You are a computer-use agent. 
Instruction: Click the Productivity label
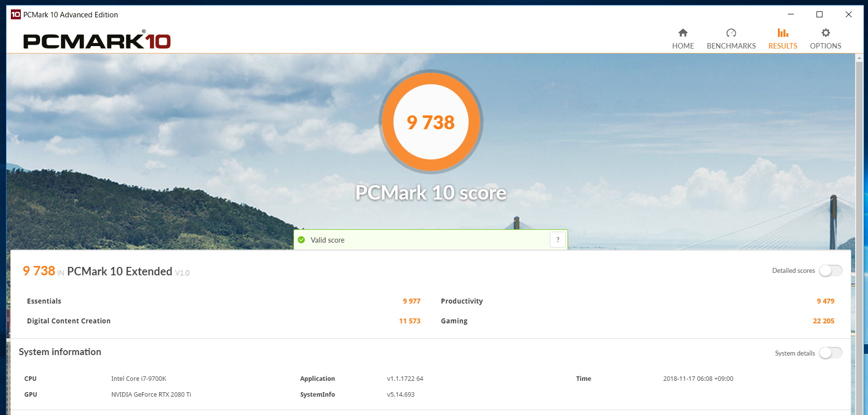(462, 301)
